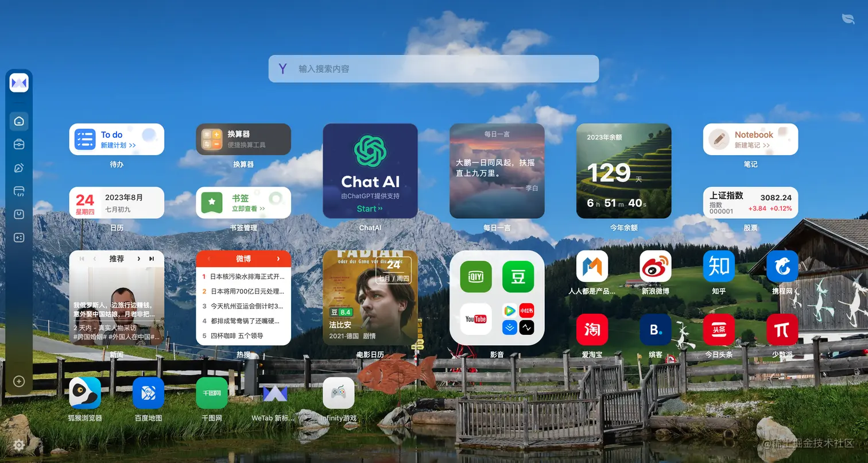This screenshot has height=463, width=868.
Task: Open the 法比安 movie calendar card
Action: click(370, 298)
